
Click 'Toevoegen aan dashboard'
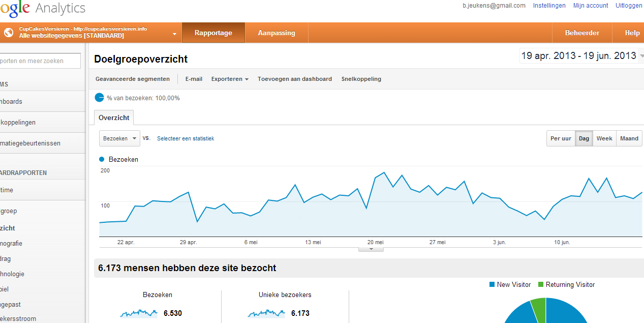(295, 79)
